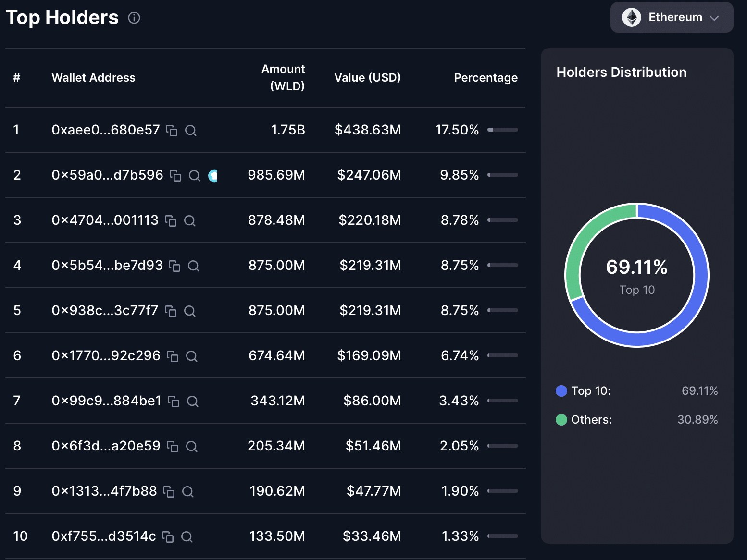The height and width of the screenshot is (560, 747).
Task: Click the 17.50% percentage progress bar
Action: pos(502,130)
